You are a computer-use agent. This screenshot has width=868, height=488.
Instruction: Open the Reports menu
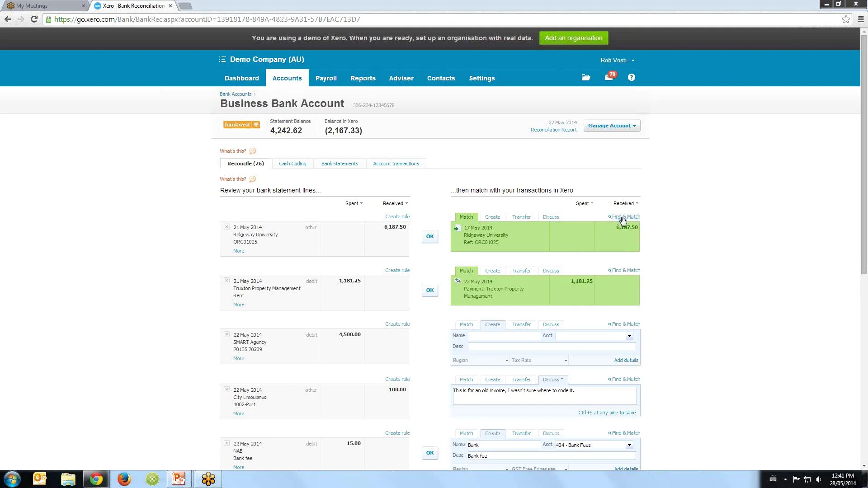tap(363, 78)
